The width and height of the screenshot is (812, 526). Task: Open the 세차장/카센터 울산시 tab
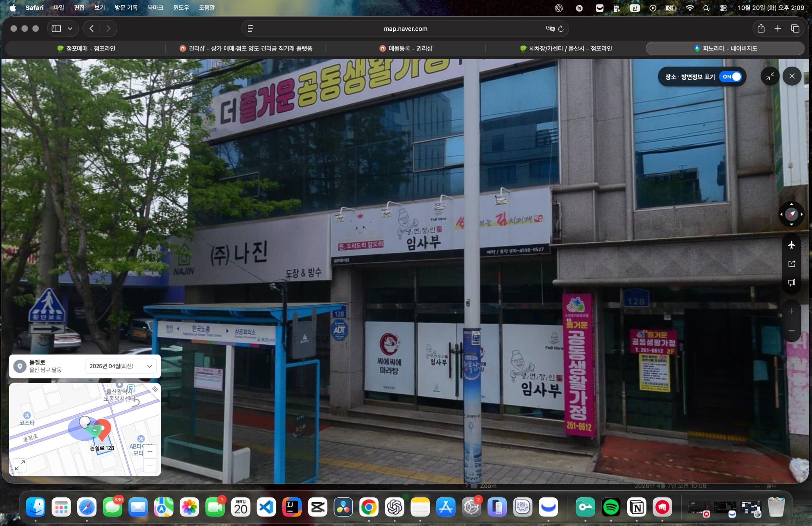[x=566, y=48]
